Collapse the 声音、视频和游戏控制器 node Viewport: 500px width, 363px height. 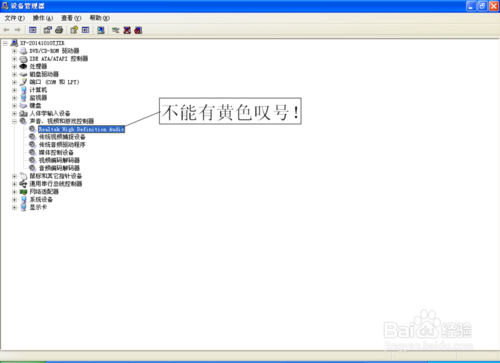pyautogui.click(x=14, y=121)
